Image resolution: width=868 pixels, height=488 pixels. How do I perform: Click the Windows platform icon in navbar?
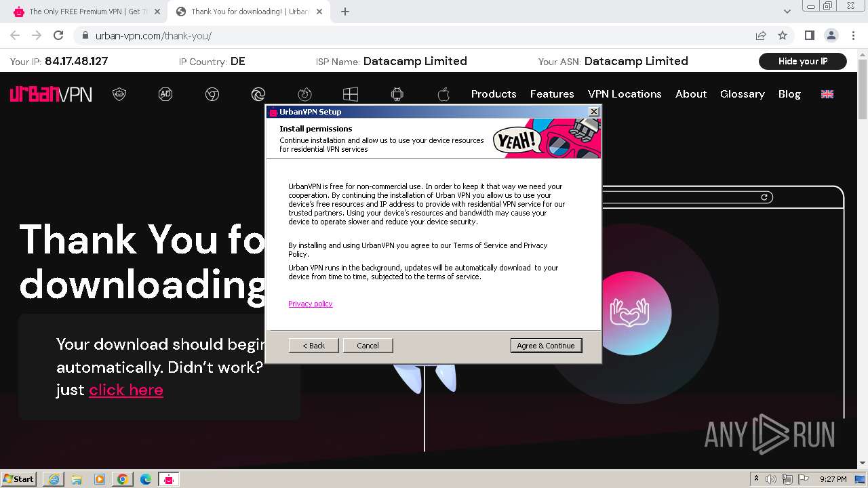351,94
